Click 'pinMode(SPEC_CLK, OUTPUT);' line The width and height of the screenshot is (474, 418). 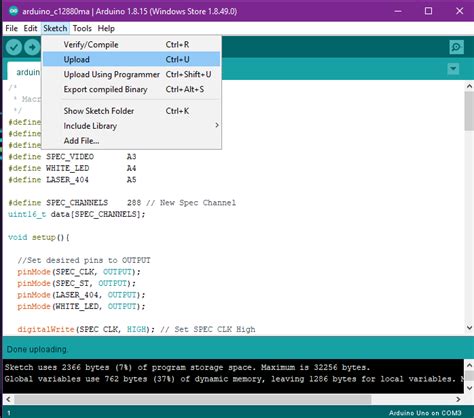(79, 272)
